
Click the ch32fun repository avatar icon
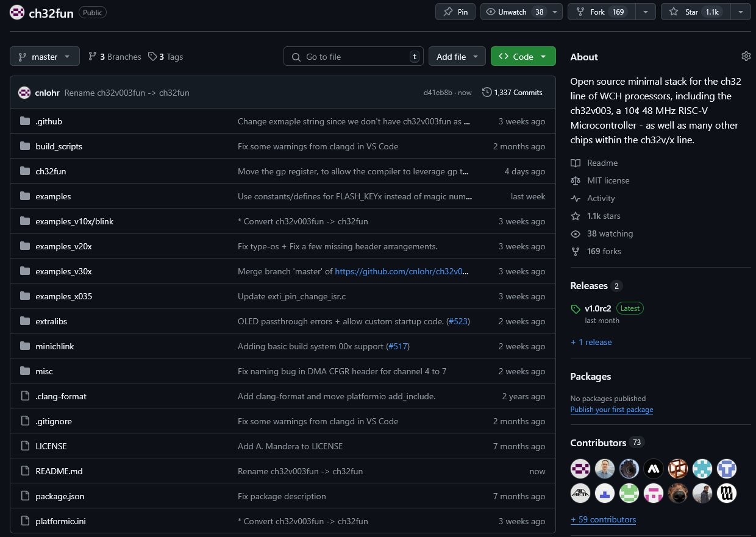[x=17, y=12]
